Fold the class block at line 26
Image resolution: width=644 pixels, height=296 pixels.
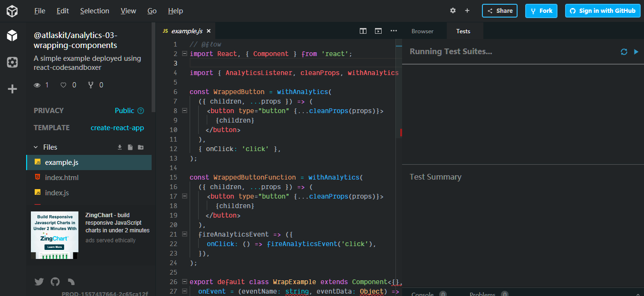[x=184, y=282]
